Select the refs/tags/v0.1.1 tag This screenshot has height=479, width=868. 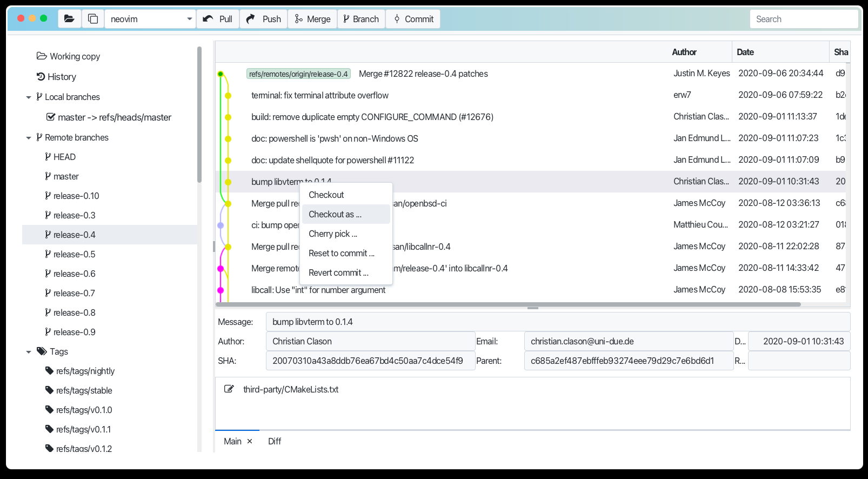pos(78,429)
